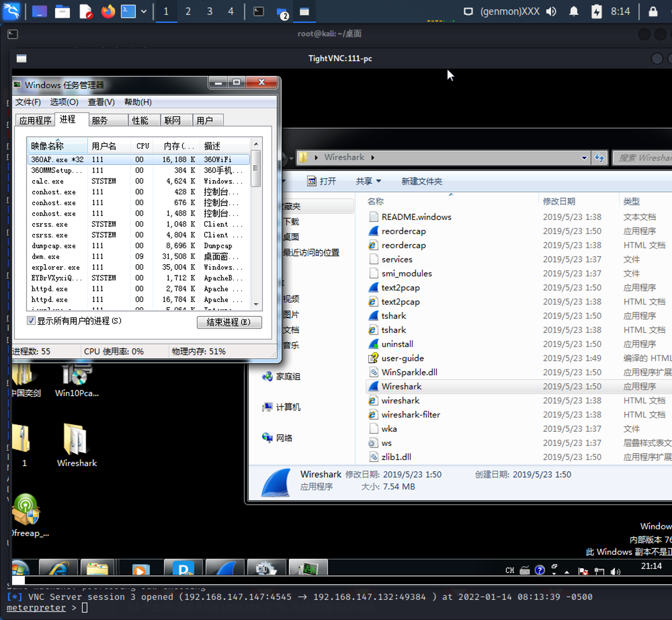Open the volume icon in Kali panel
The height and width of the screenshot is (620, 672).
[x=551, y=11]
